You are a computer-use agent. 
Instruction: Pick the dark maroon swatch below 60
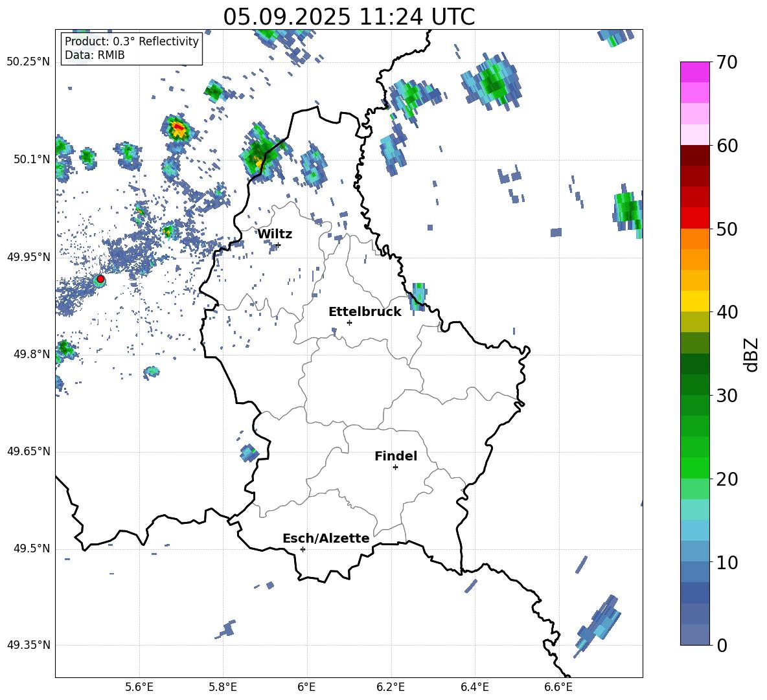694,155
